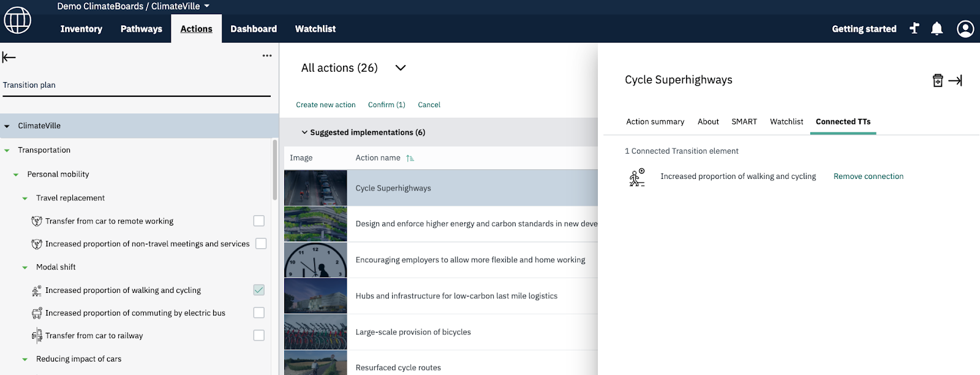The width and height of the screenshot is (980, 375).
Task: Collapse the left sidebar panel arrow
Action: coord(9,58)
